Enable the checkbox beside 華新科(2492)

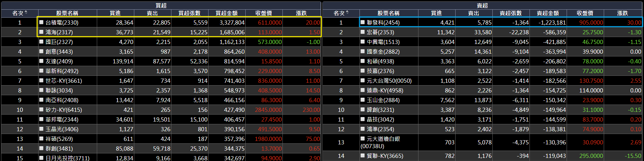41,71
